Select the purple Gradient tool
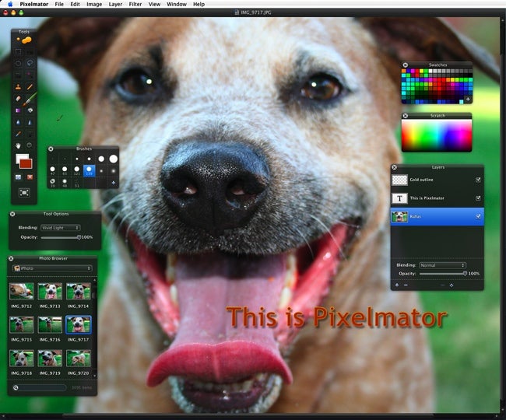The height and width of the screenshot is (420, 506). coord(18,110)
